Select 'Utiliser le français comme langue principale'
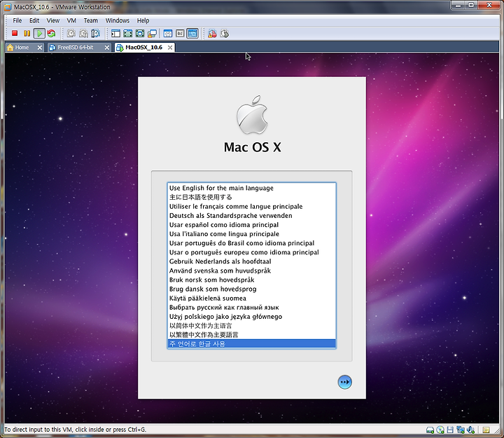This screenshot has width=504, height=438. 252,206
